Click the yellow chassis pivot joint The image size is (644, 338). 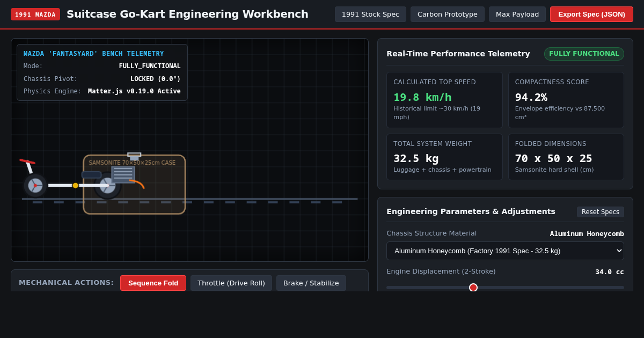76,186
